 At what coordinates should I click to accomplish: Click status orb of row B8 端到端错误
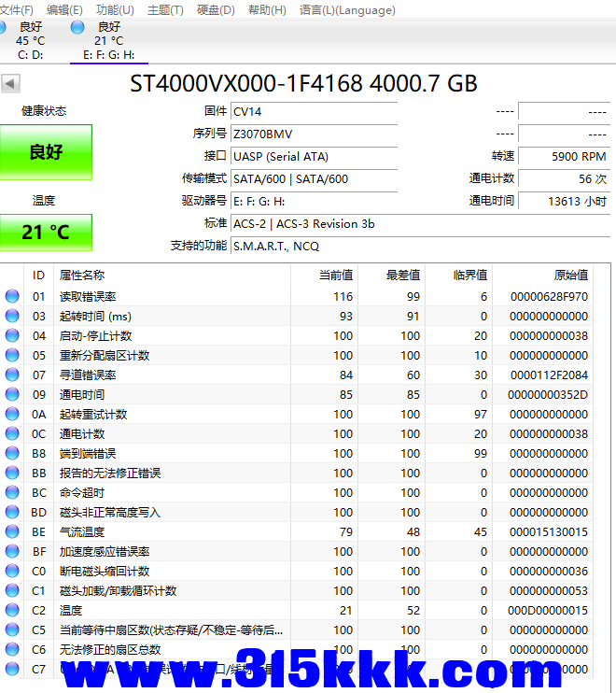tap(12, 453)
